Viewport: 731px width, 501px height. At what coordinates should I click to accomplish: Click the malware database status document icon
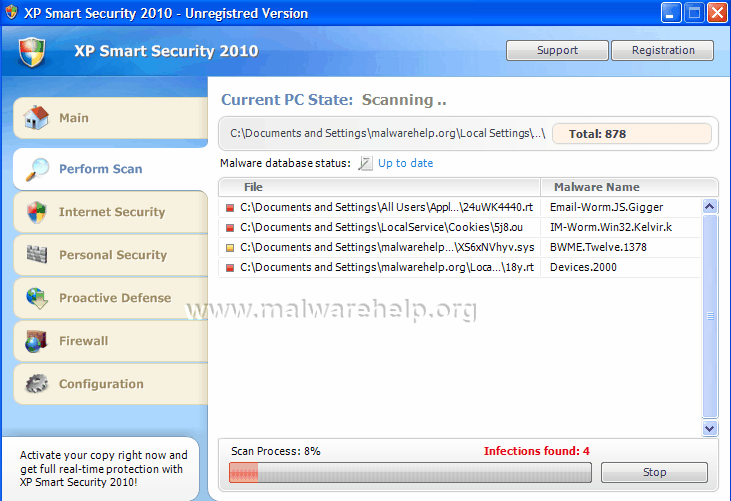(x=365, y=163)
